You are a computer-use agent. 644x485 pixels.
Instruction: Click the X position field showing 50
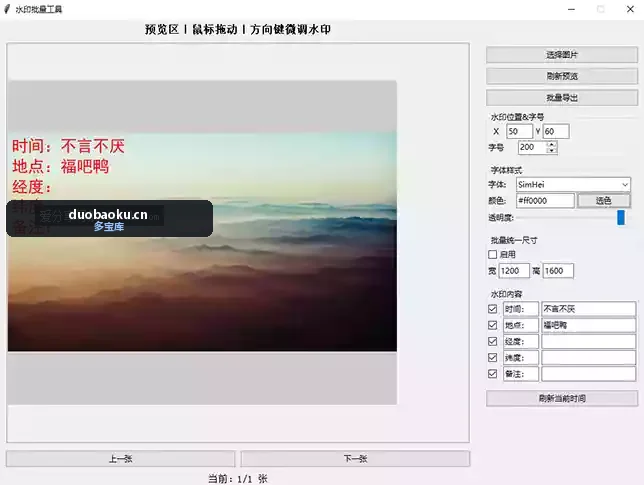tap(519, 131)
